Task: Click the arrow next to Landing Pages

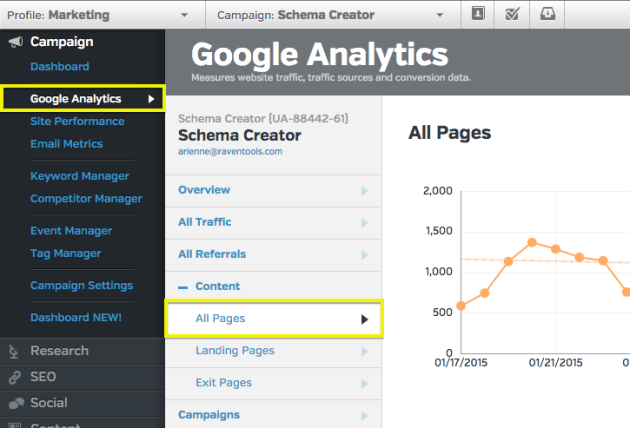Action: click(364, 352)
